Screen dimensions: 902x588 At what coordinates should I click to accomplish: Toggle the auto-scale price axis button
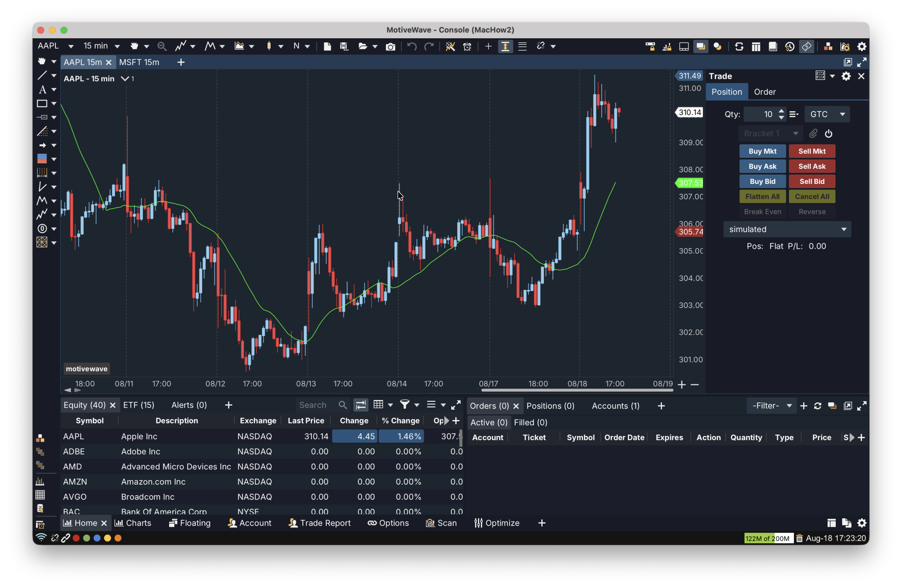click(x=505, y=46)
